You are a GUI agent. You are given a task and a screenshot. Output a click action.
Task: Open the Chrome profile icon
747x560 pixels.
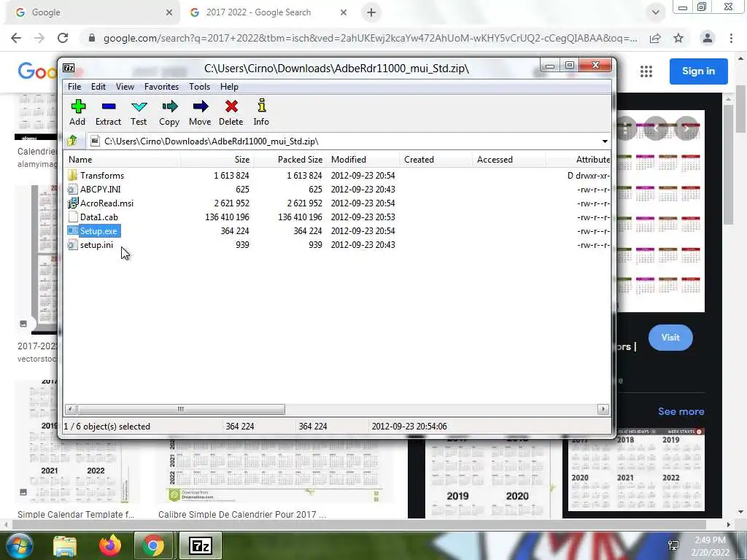(708, 38)
